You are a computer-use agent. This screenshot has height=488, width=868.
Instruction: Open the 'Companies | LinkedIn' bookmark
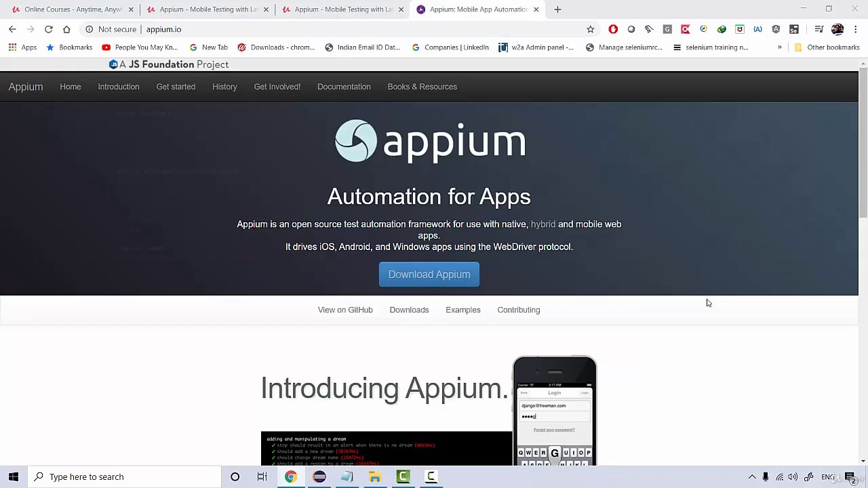(450, 47)
